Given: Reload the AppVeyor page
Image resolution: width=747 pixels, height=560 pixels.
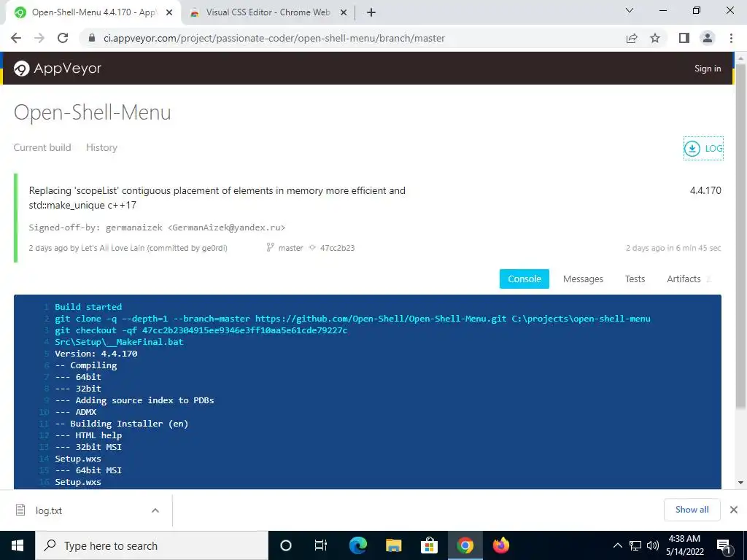Looking at the screenshot, I should 63,38.
